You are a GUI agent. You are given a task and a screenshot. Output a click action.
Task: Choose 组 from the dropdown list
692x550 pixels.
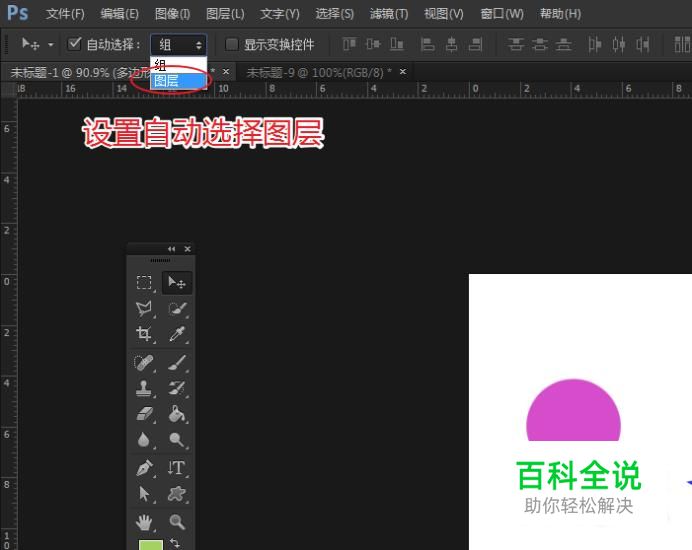tap(178, 65)
